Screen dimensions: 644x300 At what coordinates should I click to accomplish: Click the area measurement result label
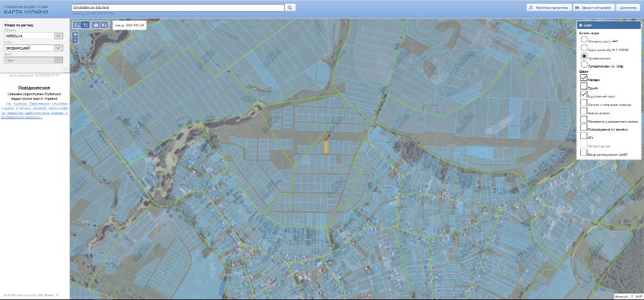pyautogui.click(x=130, y=25)
